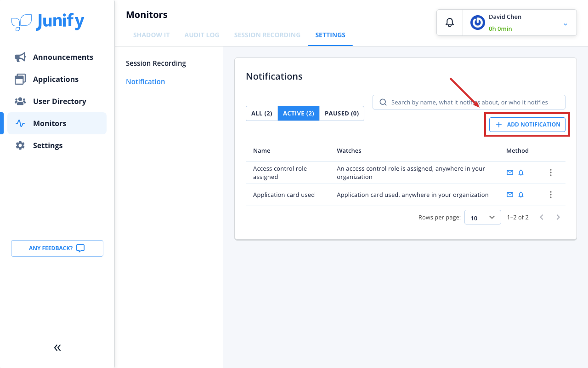This screenshot has width=588, height=368.
Task: Click bell icon for Access control role assigned
Action: [x=521, y=172]
